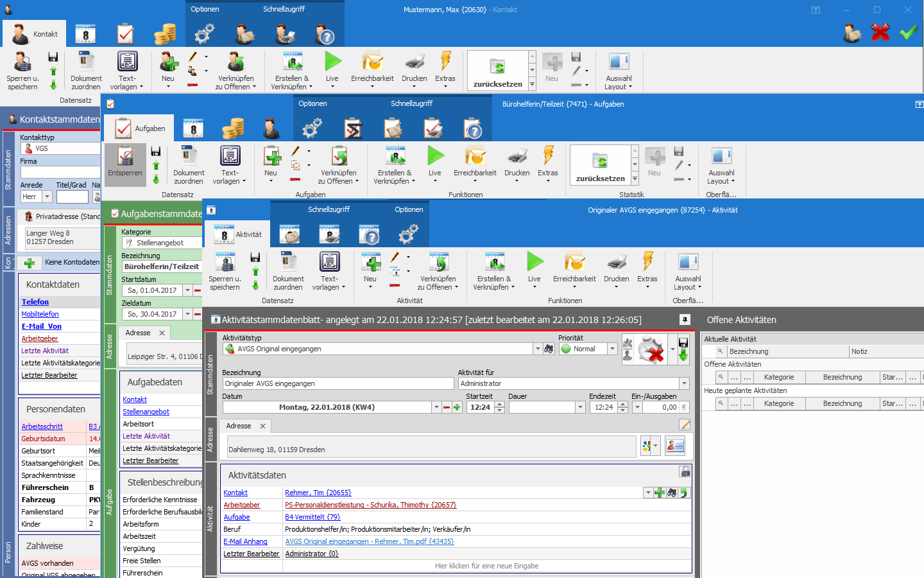The height and width of the screenshot is (578, 924).
Task: Open the Ein-/Ausgaben dropdown arrow
Action: [x=637, y=407]
